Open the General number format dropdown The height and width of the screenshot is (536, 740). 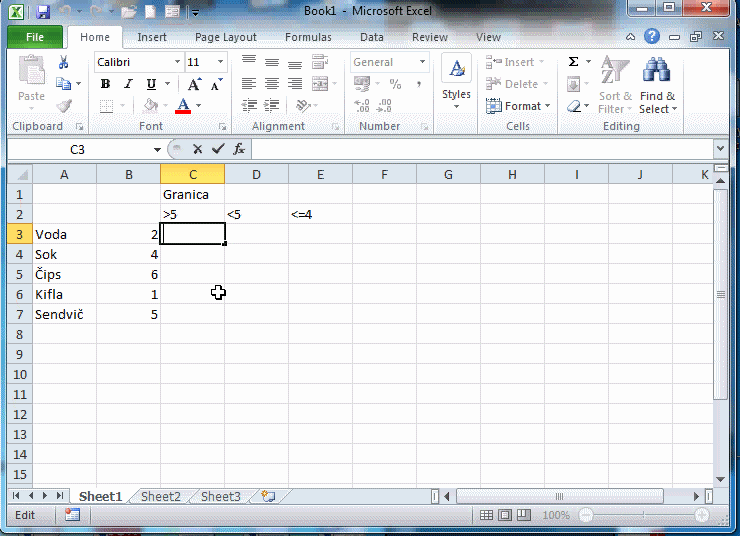423,62
